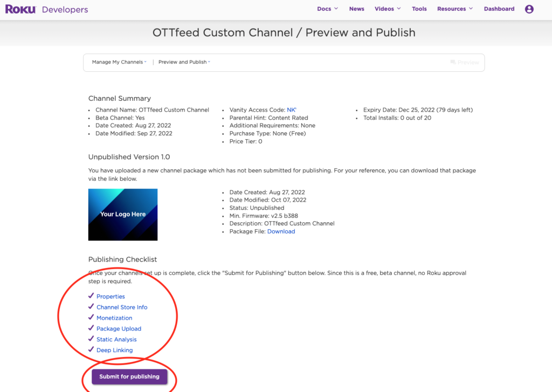Click text 'Parental Hint: Content Rated'
Viewport: 552px width, 392px height.
click(268, 118)
